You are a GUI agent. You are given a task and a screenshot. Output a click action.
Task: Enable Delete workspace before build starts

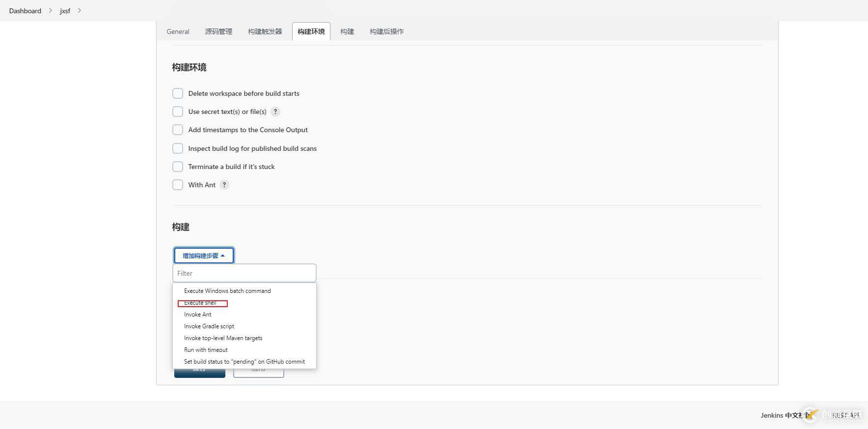click(x=178, y=93)
